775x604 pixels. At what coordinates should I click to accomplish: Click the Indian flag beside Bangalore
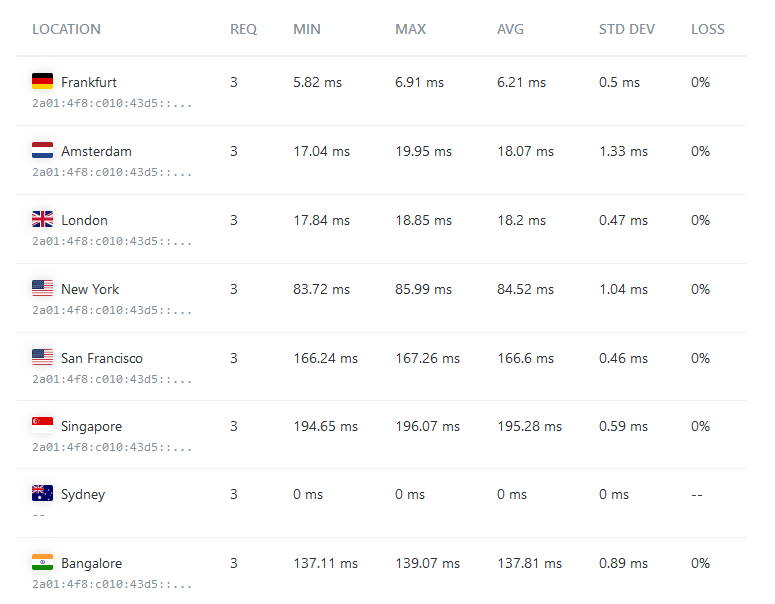point(42,563)
